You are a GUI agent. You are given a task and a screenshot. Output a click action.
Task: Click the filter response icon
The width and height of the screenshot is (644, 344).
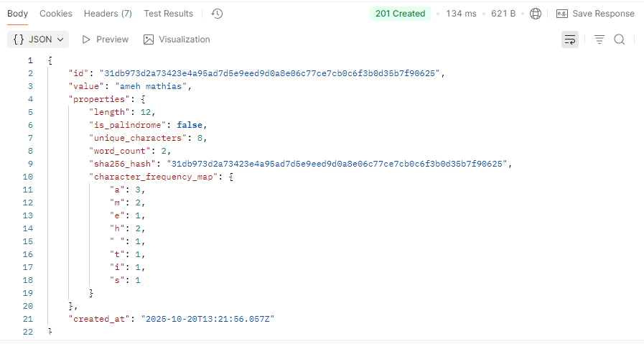(x=599, y=39)
